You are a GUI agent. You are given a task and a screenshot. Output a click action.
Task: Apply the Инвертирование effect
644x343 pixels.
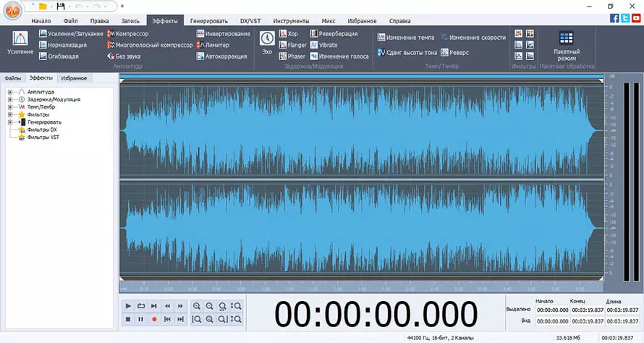tap(224, 34)
